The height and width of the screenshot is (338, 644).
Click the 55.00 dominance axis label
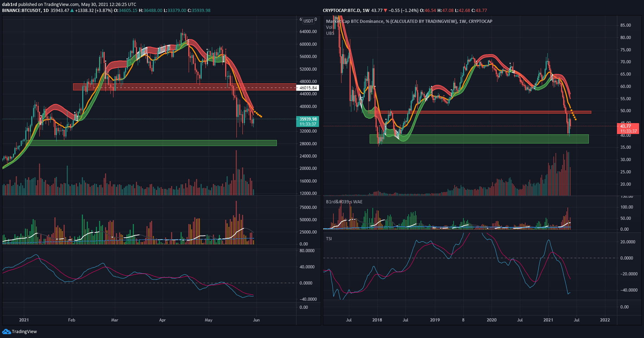[626, 99]
